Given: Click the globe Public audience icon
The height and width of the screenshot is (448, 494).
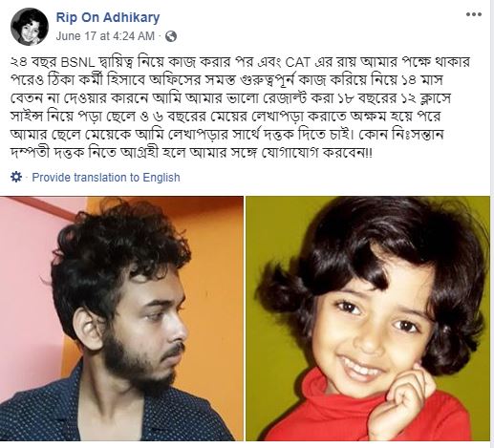Looking at the screenshot, I should pyautogui.click(x=171, y=36).
